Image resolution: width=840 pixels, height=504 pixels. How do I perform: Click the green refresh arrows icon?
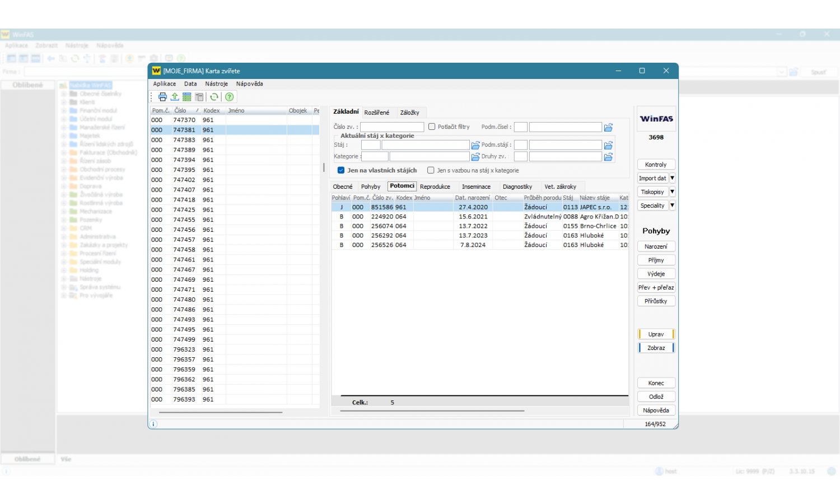click(214, 97)
